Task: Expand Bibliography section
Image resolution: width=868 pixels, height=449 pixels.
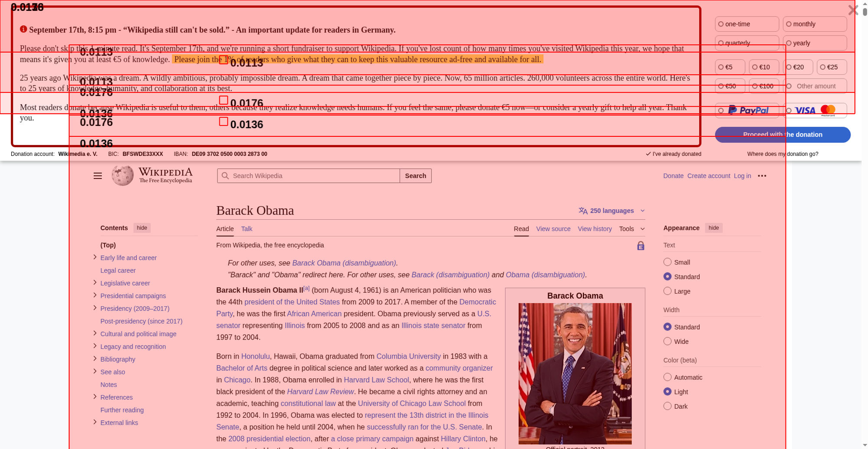Action: [95, 358]
